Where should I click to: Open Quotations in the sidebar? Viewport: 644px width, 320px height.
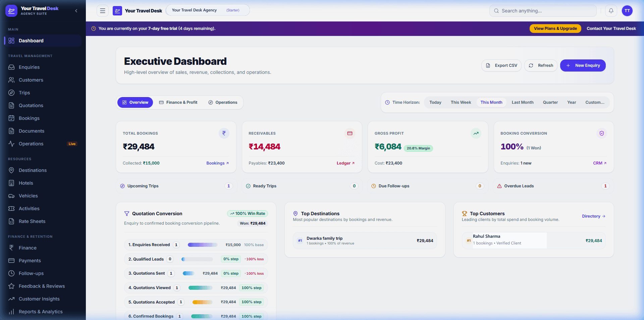(43, 105)
